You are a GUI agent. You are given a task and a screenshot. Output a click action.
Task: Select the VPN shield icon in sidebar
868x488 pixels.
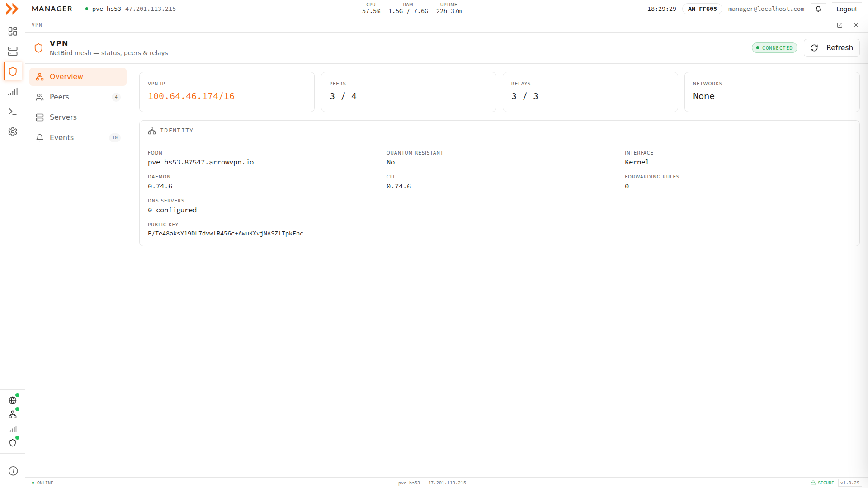[x=13, y=71]
